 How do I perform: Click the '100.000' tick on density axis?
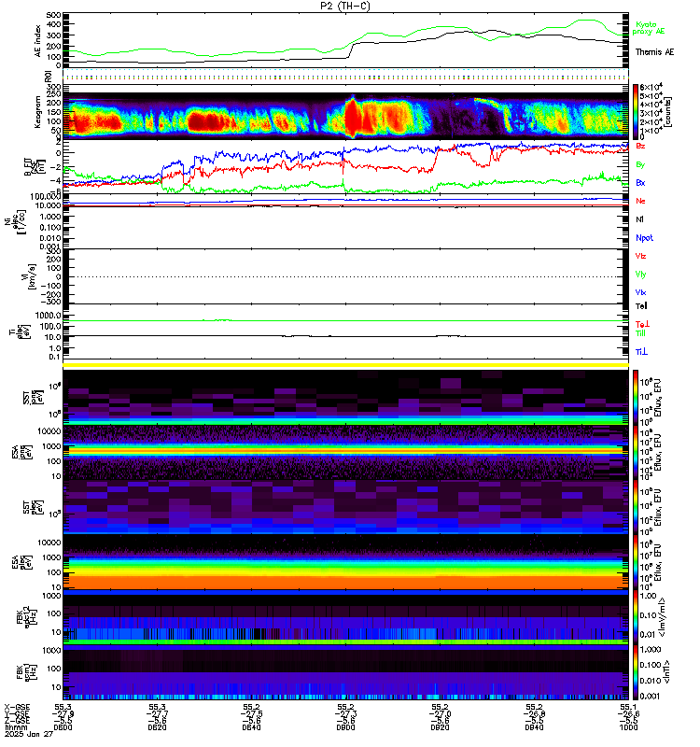pos(45,197)
